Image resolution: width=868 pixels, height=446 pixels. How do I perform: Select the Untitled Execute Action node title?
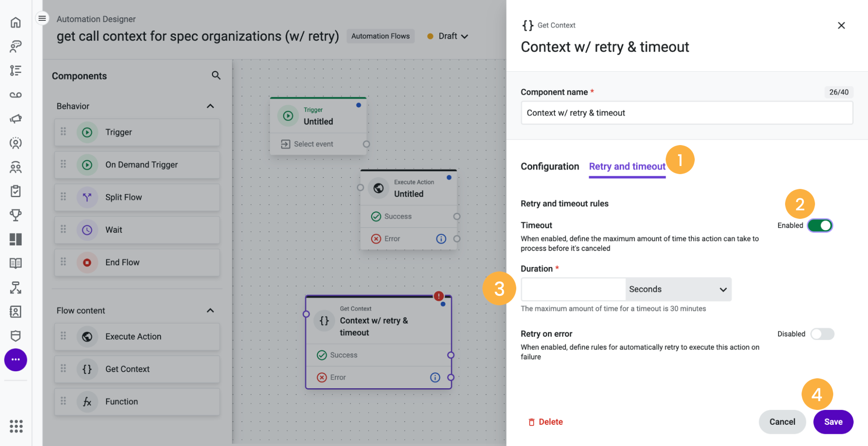coord(409,194)
